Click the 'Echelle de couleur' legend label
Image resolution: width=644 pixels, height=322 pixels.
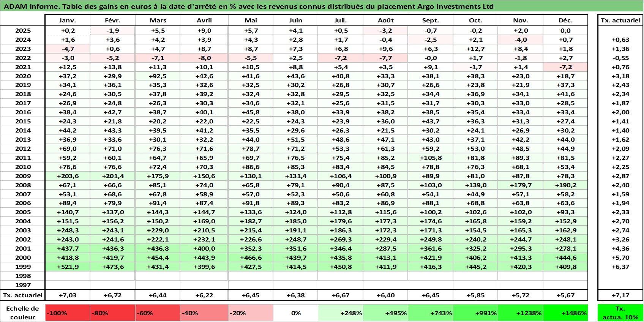click(23, 313)
